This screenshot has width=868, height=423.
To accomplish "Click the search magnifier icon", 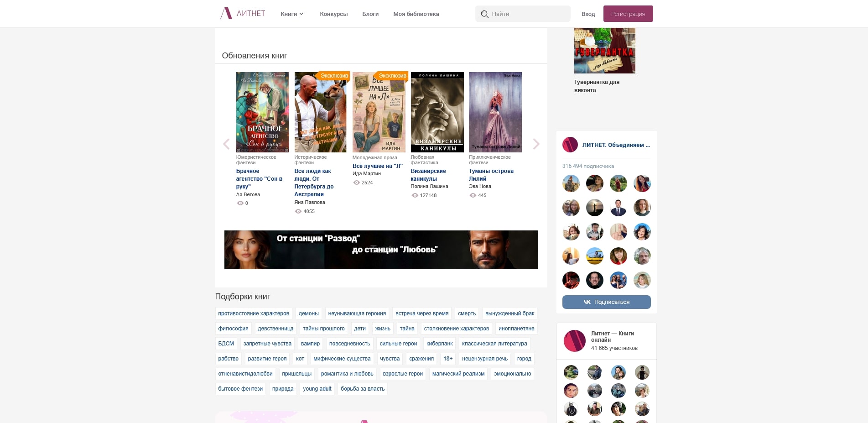I will point(484,14).
